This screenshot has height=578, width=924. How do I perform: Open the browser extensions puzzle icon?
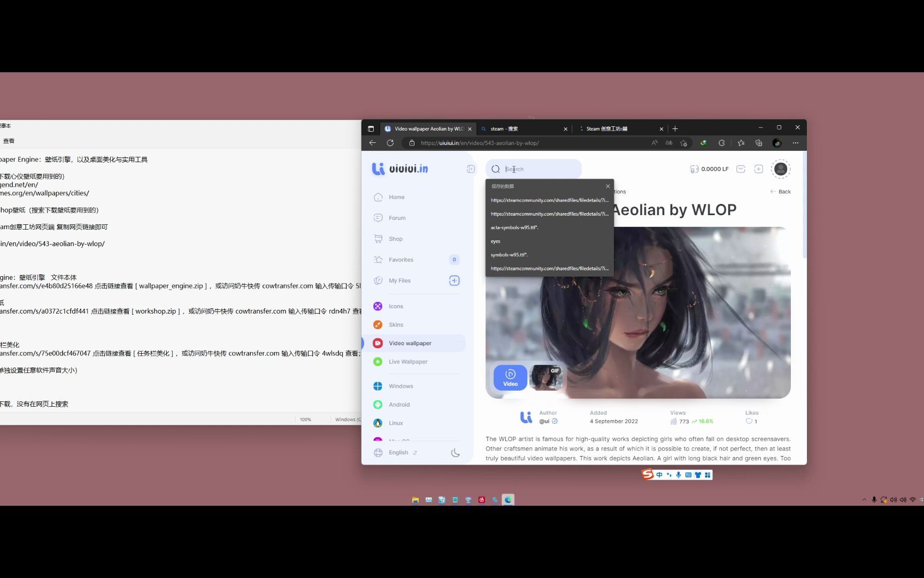[722, 143]
